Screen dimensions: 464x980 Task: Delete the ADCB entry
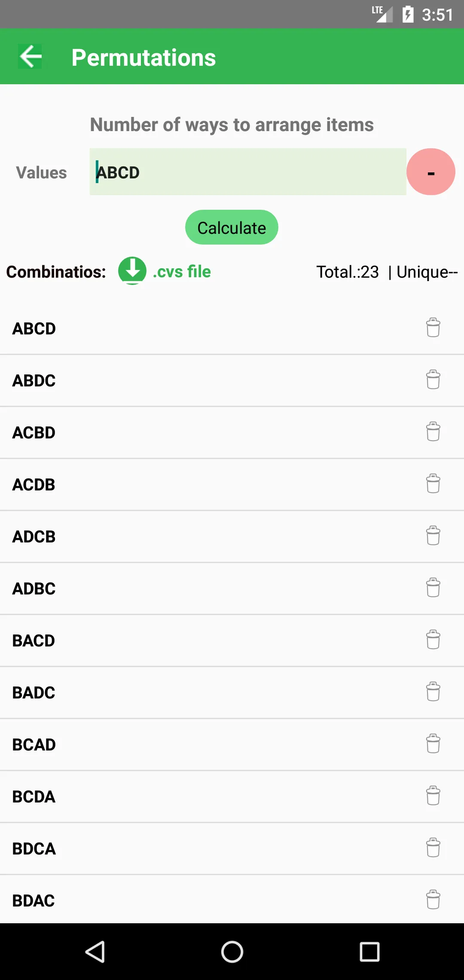[433, 536]
